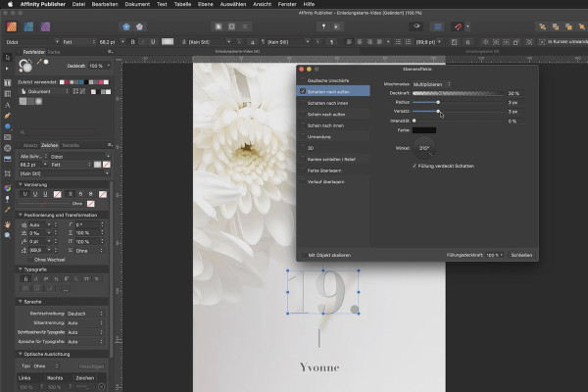Open the Füllungsdeckkraft percentage dropdown
Viewport: 588px width, 392px height.
click(x=494, y=255)
